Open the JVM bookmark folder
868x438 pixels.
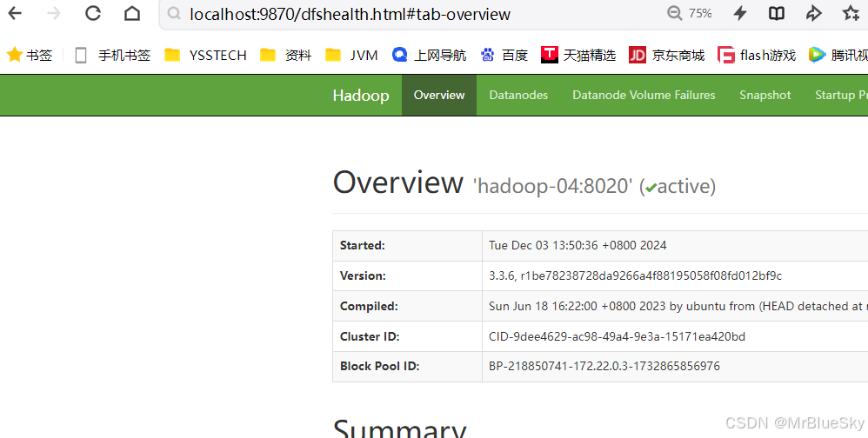pos(351,55)
